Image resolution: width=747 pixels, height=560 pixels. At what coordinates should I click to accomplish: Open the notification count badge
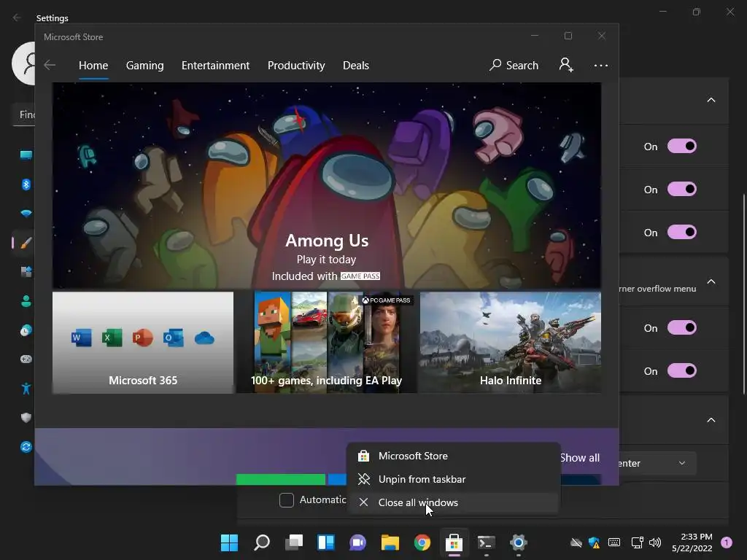[x=727, y=542]
